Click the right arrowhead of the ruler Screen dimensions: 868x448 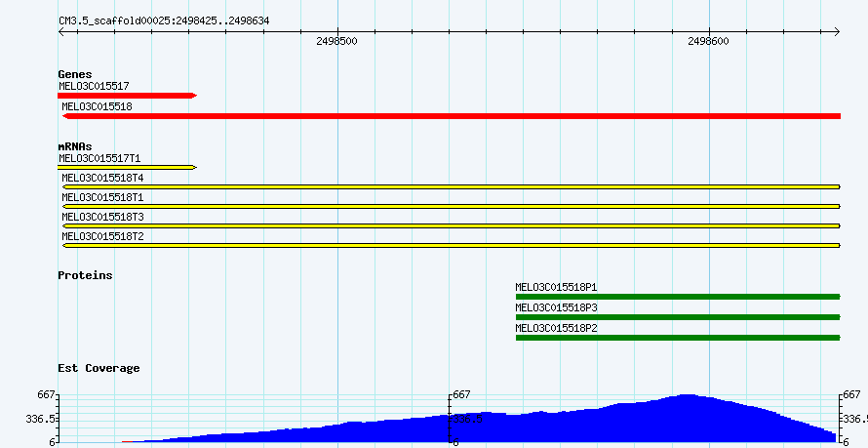coord(837,32)
